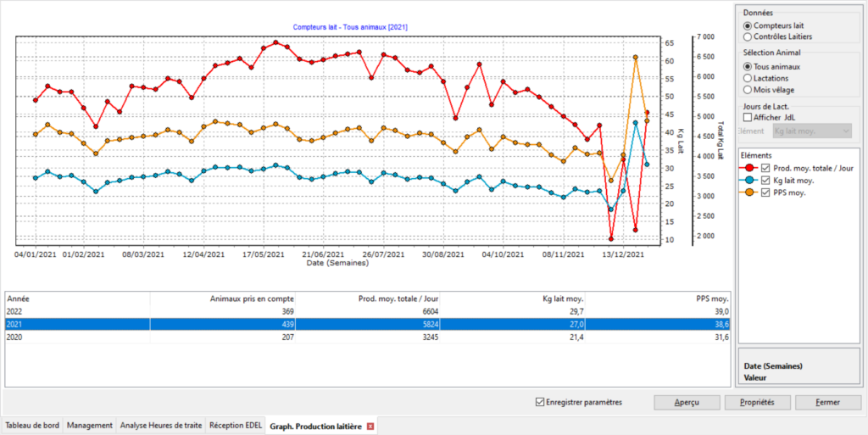Open Propriétés button

point(757,402)
